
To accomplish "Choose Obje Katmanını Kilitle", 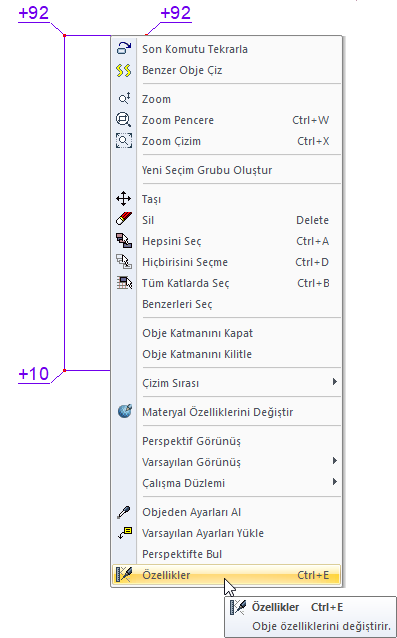I will click(226, 354).
